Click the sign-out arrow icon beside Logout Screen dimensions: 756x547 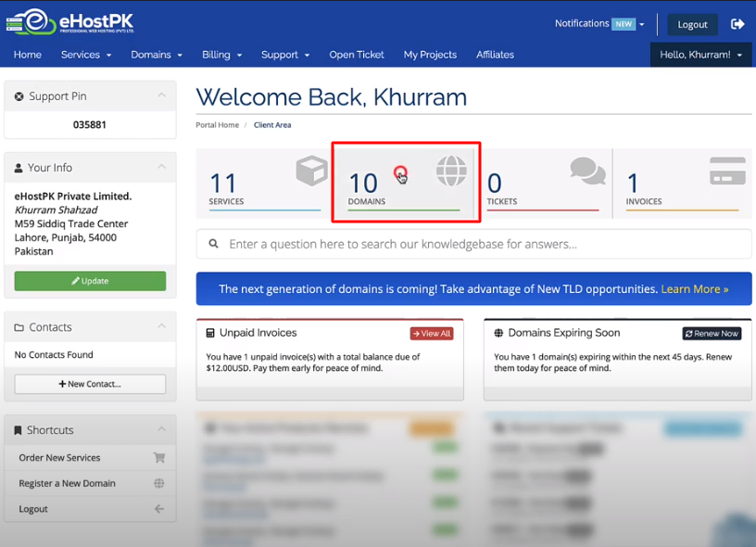click(x=737, y=24)
